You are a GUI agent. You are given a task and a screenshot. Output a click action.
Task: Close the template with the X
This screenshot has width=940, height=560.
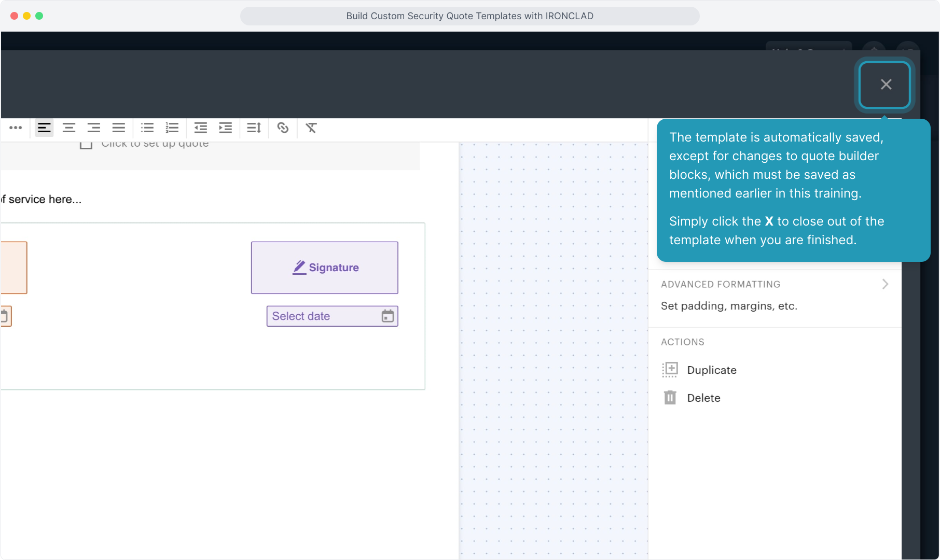pyautogui.click(x=885, y=85)
